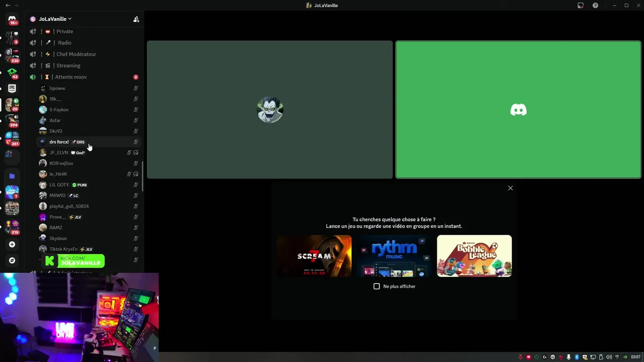Open the Help question mark icon

click(x=596, y=6)
